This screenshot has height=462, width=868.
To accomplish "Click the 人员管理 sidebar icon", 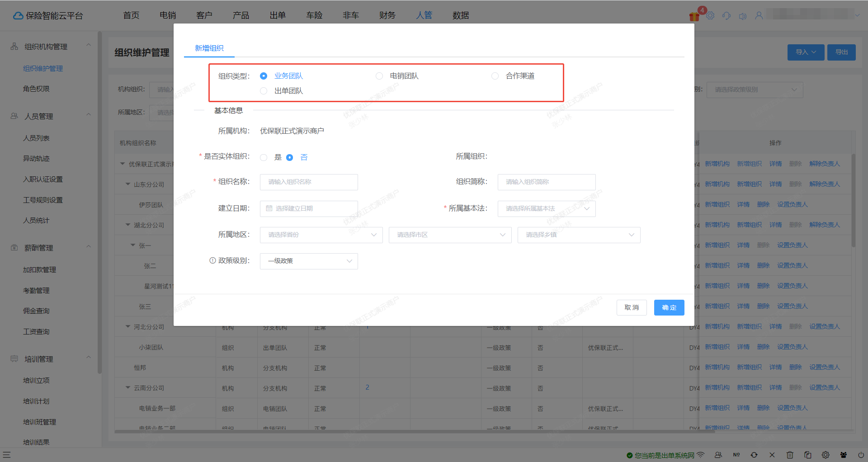I will [14, 116].
